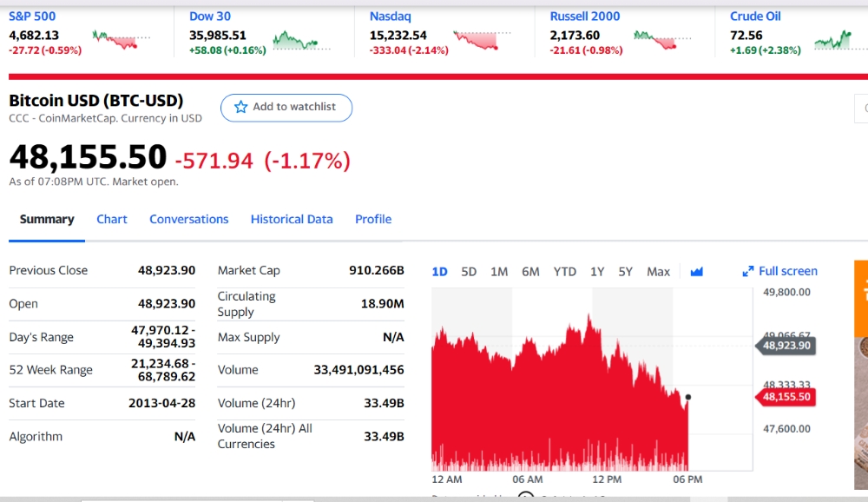
Task: Switch chart range to 1M
Action: (499, 272)
